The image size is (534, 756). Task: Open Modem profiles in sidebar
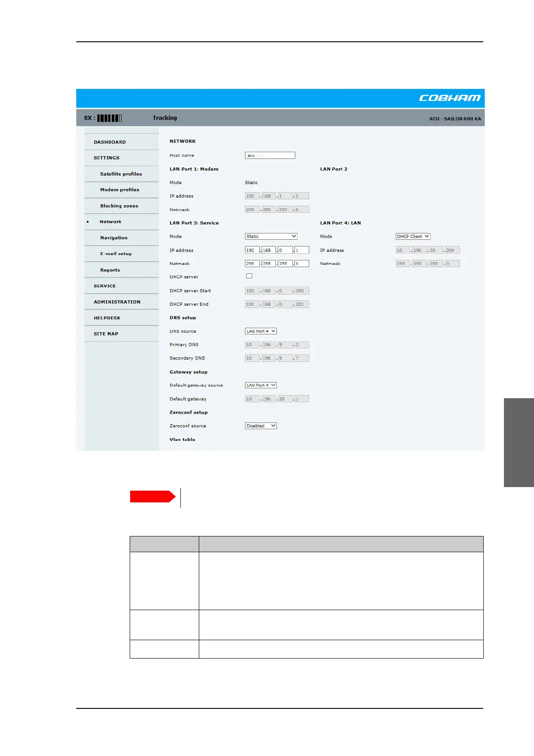[x=120, y=190]
